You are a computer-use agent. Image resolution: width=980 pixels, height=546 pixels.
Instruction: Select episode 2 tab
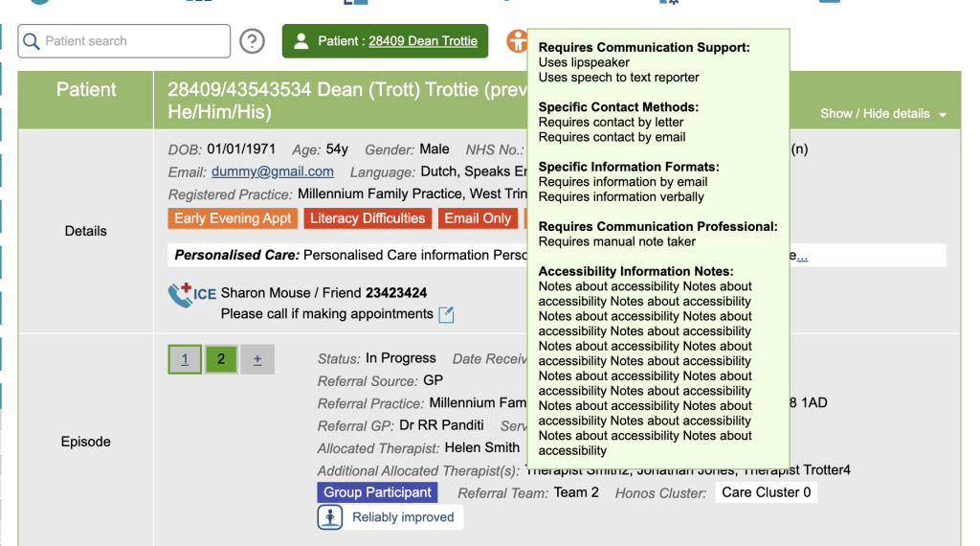point(221,359)
